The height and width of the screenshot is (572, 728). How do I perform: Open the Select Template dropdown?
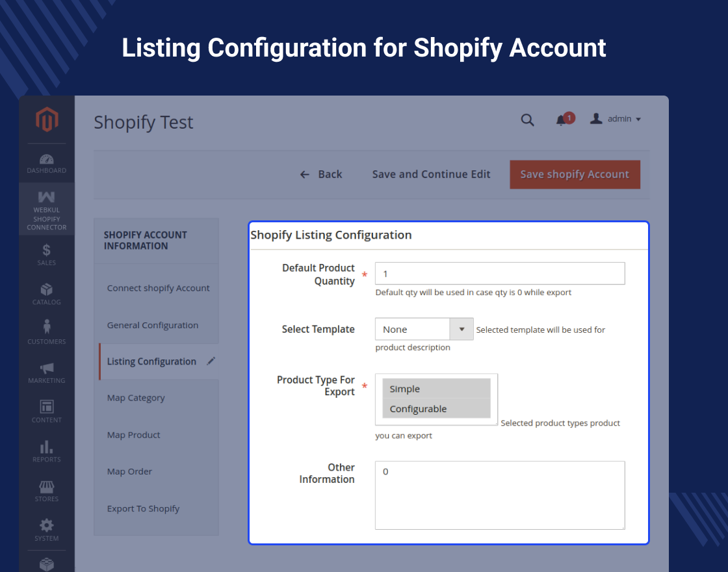pos(424,329)
